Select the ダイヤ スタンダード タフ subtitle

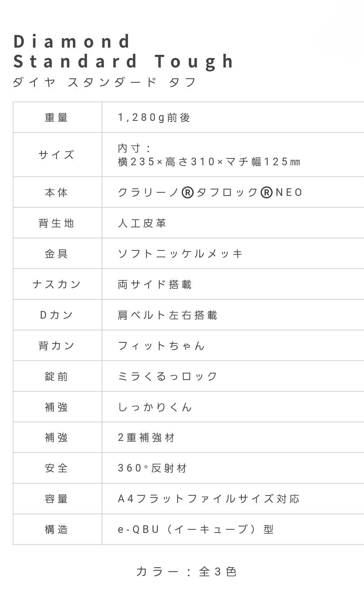[x=105, y=82]
